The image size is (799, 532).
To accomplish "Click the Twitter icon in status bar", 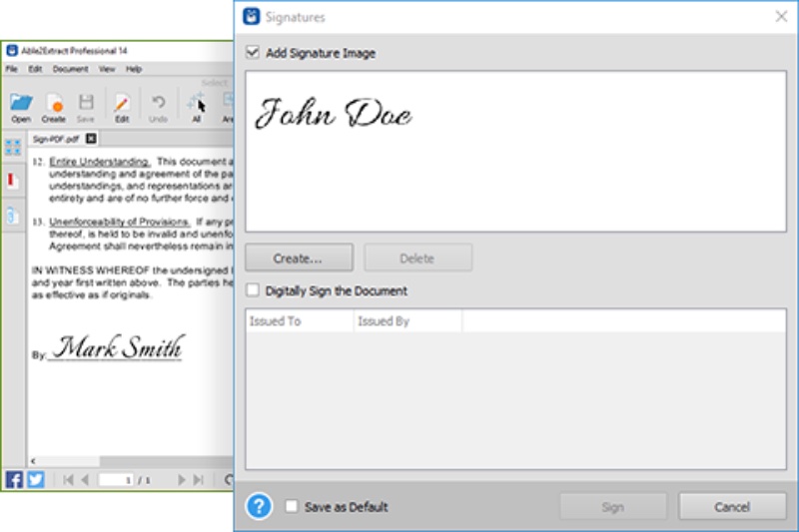I will (x=36, y=480).
